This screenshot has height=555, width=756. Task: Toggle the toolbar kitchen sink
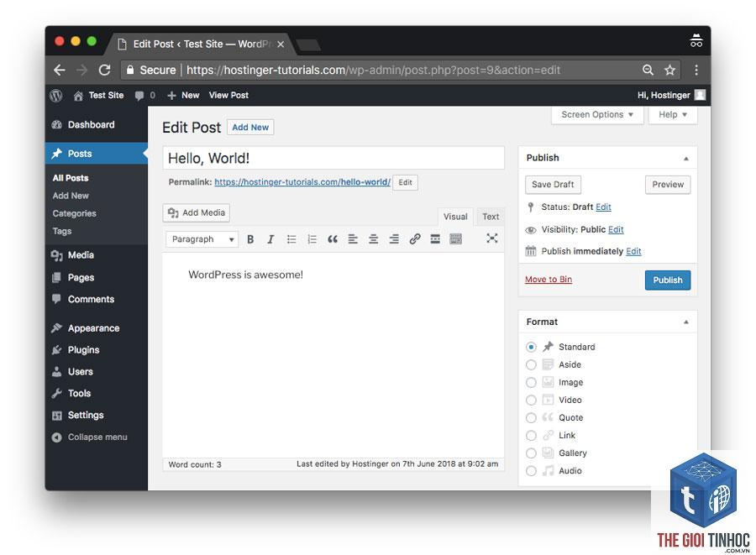455,239
